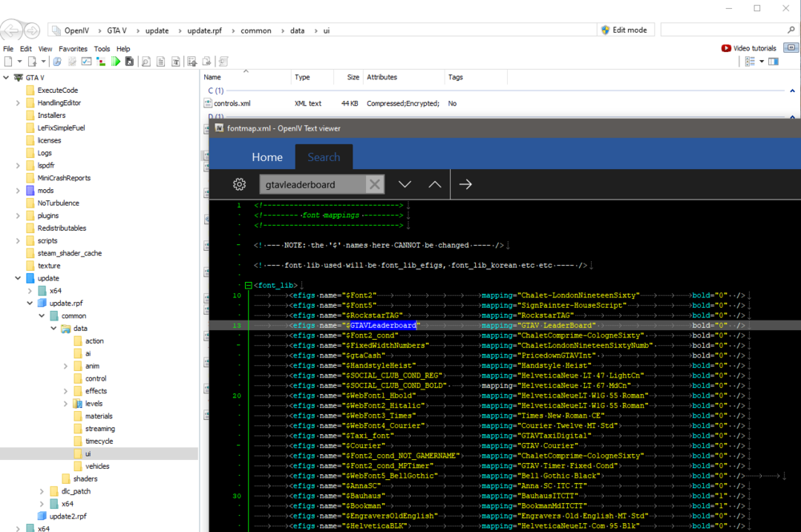Viewport: 801px width, 532px height.
Task: Find previous match with the up chevron
Action: click(434, 183)
